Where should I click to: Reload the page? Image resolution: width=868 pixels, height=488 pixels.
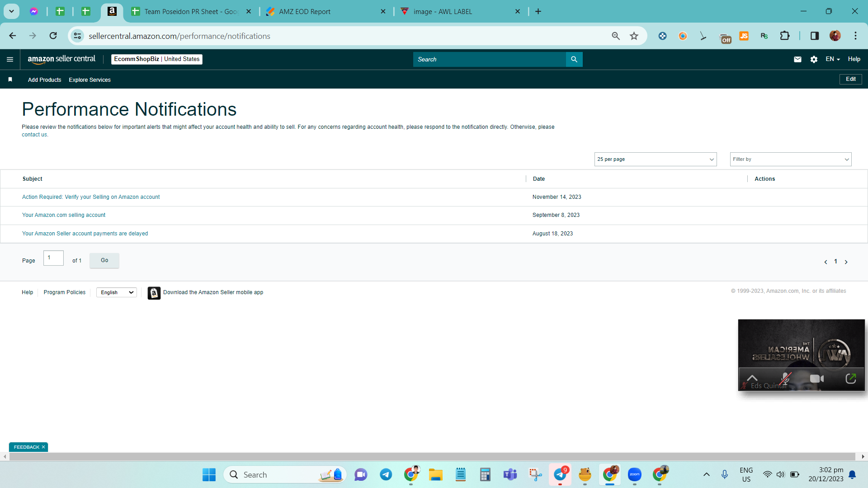53,36
